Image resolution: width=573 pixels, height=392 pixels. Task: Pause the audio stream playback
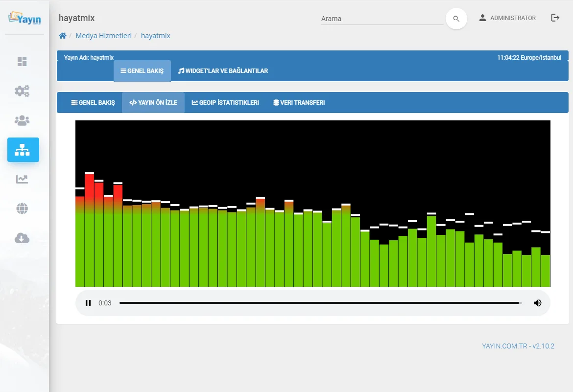[x=88, y=303]
